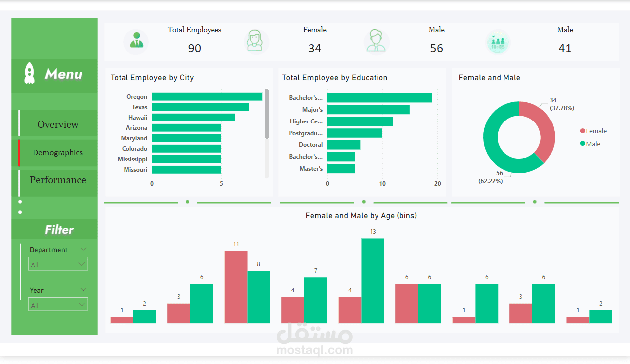Select the Oregon bar in city chart

point(207,97)
